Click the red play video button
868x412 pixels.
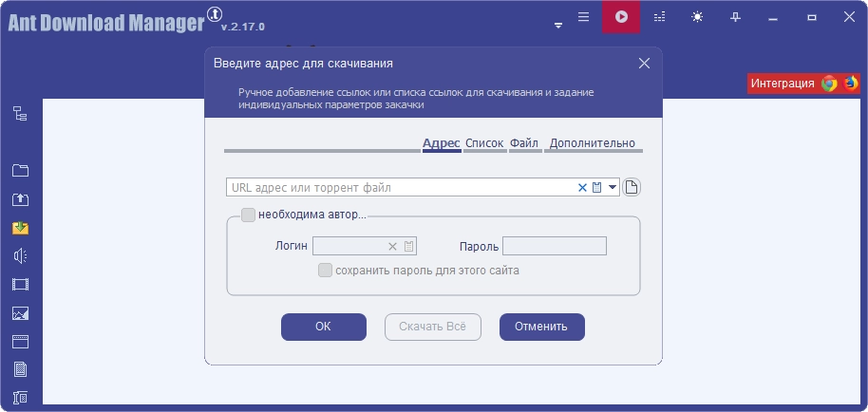pos(621,17)
